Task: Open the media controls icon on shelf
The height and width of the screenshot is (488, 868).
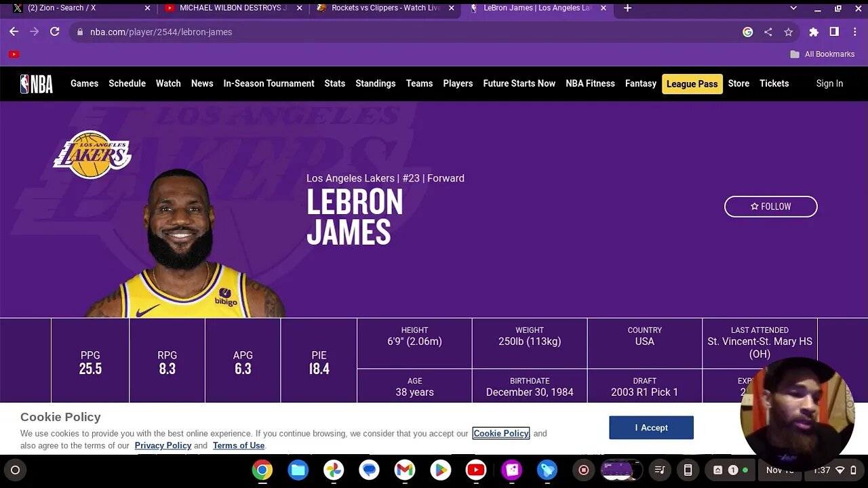Action: [660, 470]
